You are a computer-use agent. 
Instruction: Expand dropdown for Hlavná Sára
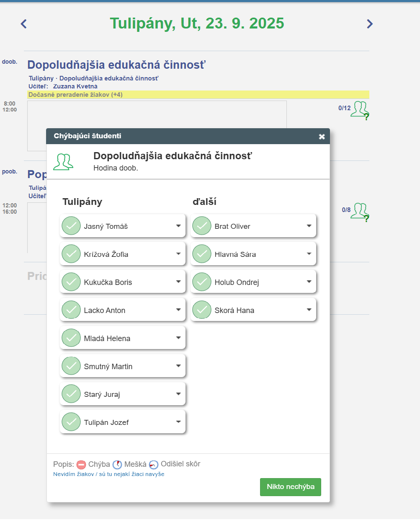click(309, 254)
